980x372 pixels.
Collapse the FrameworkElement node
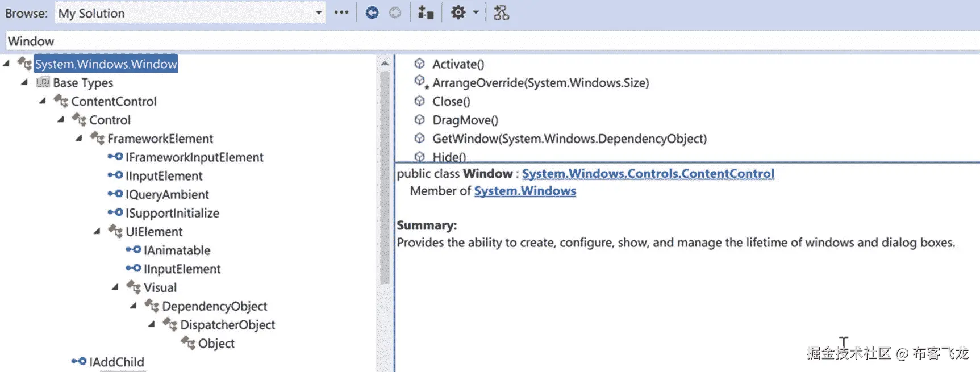(x=79, y=139)
